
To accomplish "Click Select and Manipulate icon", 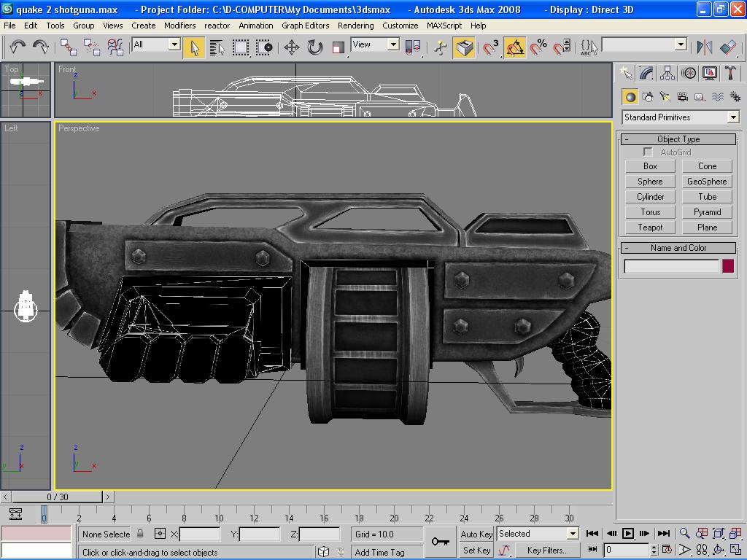I will point(441,47).
